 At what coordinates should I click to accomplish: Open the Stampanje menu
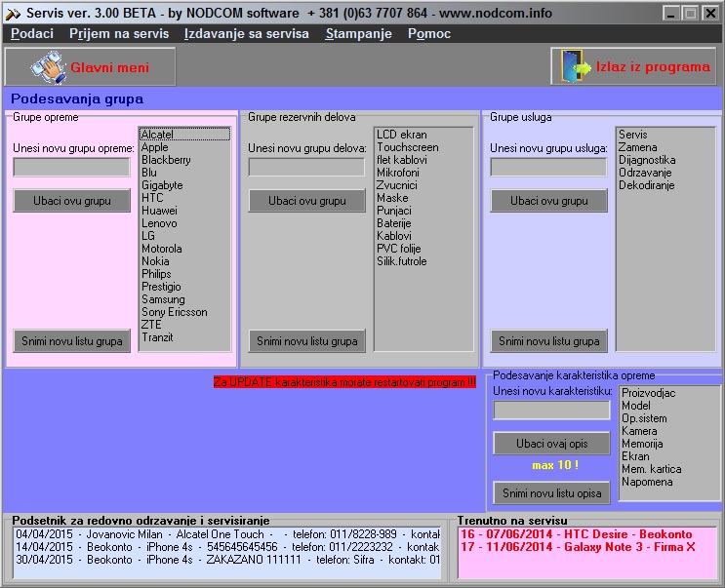point(358,34)
